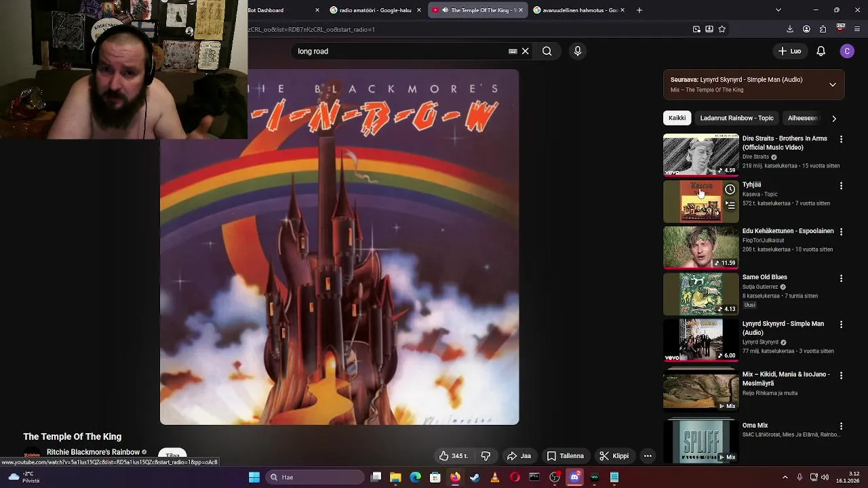Add Tyhjää to Watch later clock icon
The width and height of the screenshot is (868, 488).
(x=730, y=190)
